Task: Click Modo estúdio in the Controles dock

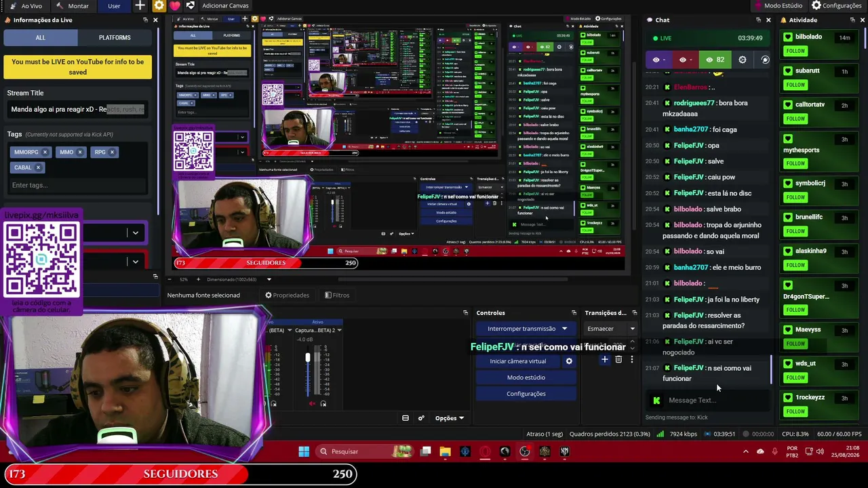Action: click(x=526, y=378)
